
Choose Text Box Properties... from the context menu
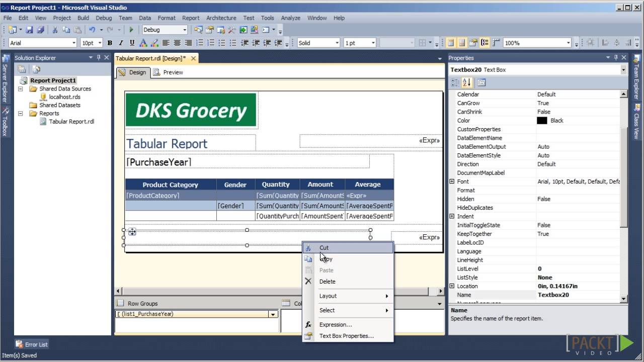pos(348,335)
